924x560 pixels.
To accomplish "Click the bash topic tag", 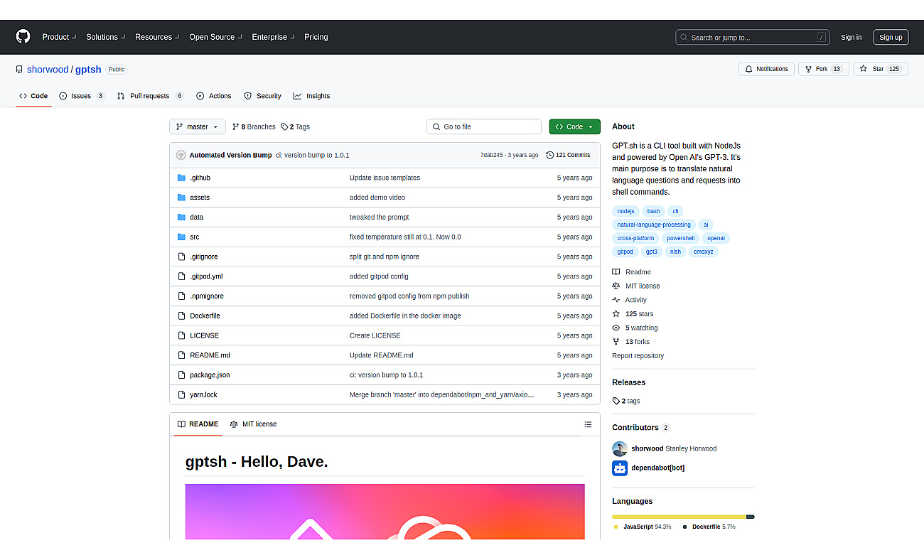I will pos(653,211).
